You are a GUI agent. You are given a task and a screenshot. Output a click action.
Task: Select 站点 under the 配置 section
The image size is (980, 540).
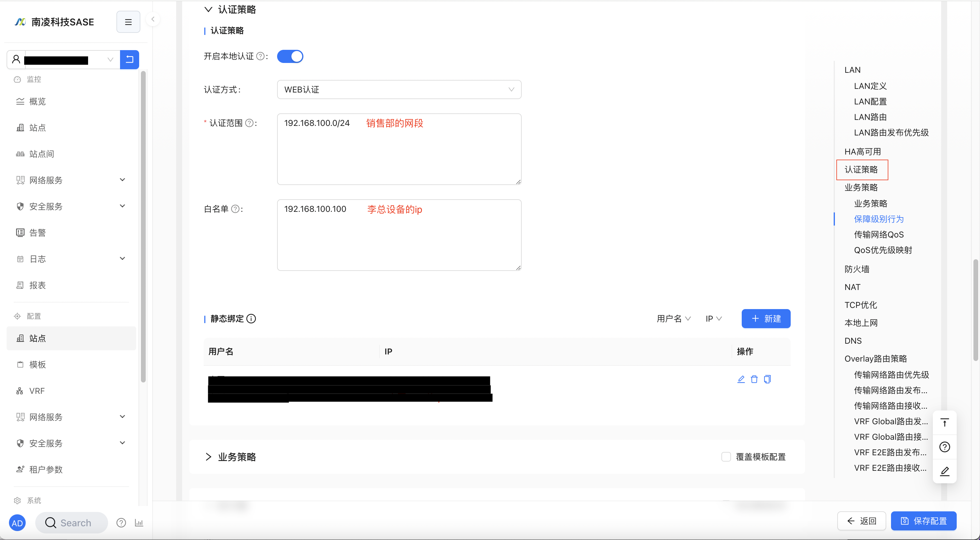coord(71,338)
